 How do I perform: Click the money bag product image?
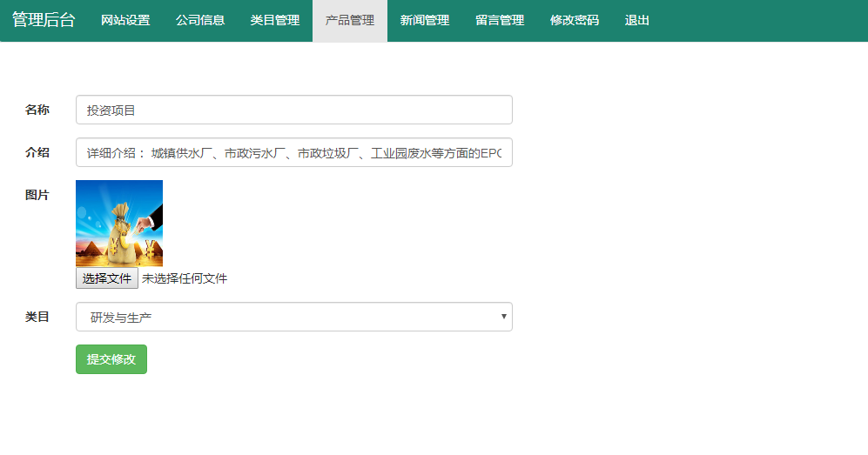(x=119, y=224)
